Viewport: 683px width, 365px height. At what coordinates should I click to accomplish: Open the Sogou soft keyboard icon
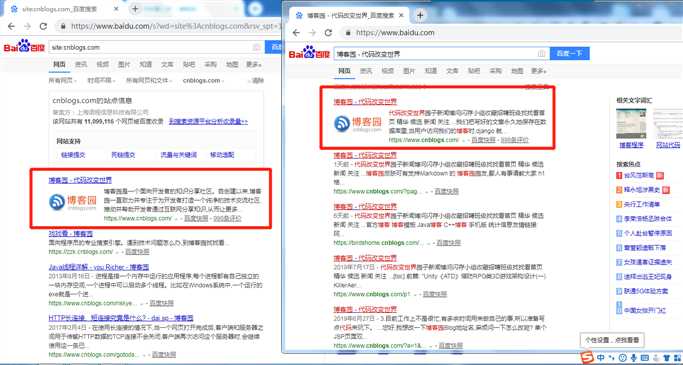pyautogui.click(x=645, y=358)
